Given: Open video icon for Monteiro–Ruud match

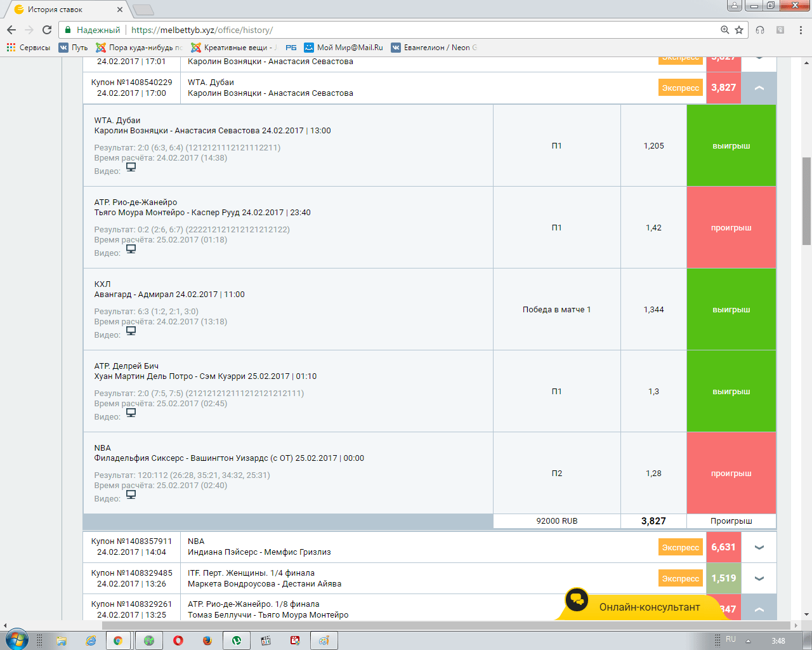Looking at the screenshot, I should click(x=131, y=249).
